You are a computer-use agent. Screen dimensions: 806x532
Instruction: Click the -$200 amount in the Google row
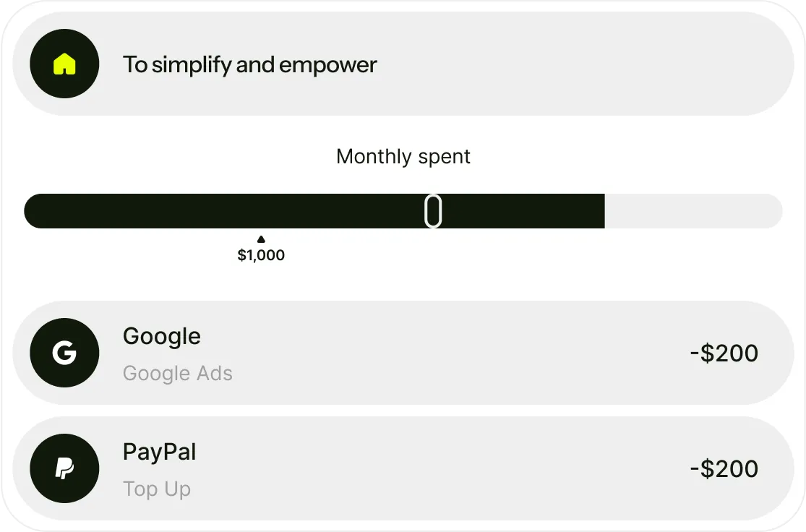pos(724,353)
